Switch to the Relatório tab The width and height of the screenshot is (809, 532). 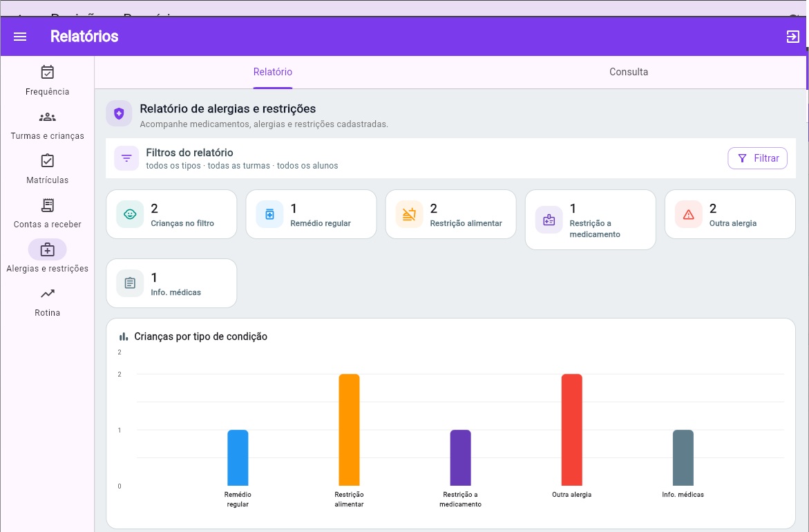click(272, 73)
